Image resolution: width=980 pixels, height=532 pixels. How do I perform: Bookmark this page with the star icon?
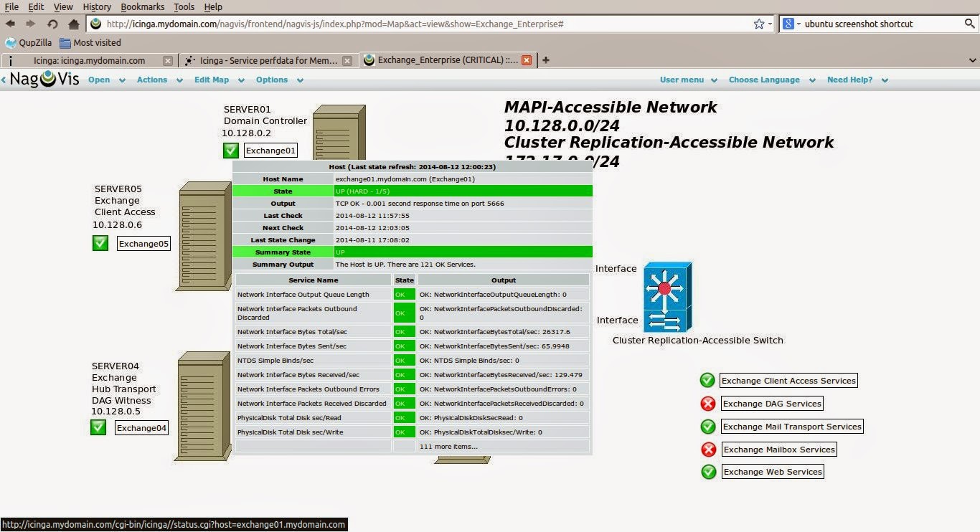tap(759, 24)
